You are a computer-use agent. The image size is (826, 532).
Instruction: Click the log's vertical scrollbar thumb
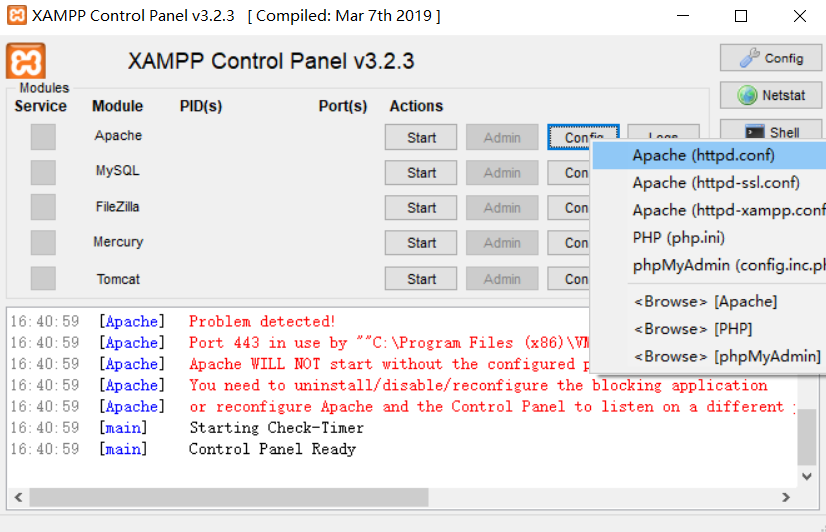tap(807, 437)
